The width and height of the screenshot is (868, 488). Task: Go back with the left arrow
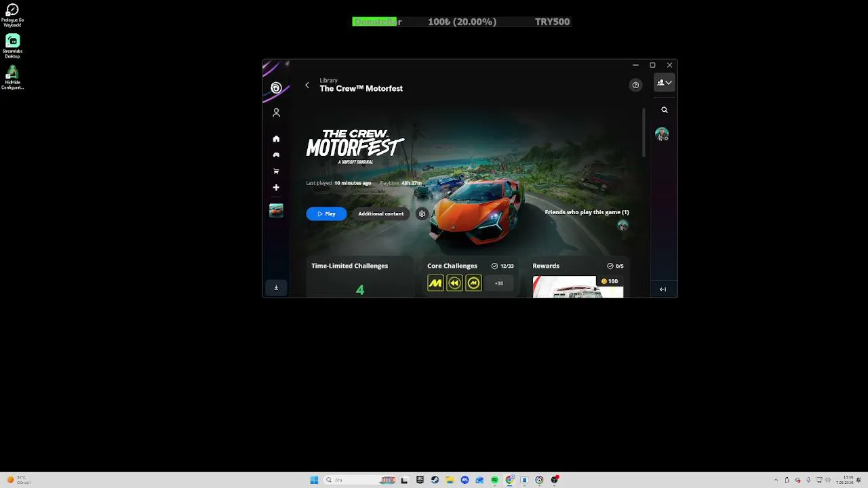click(307, 85)
